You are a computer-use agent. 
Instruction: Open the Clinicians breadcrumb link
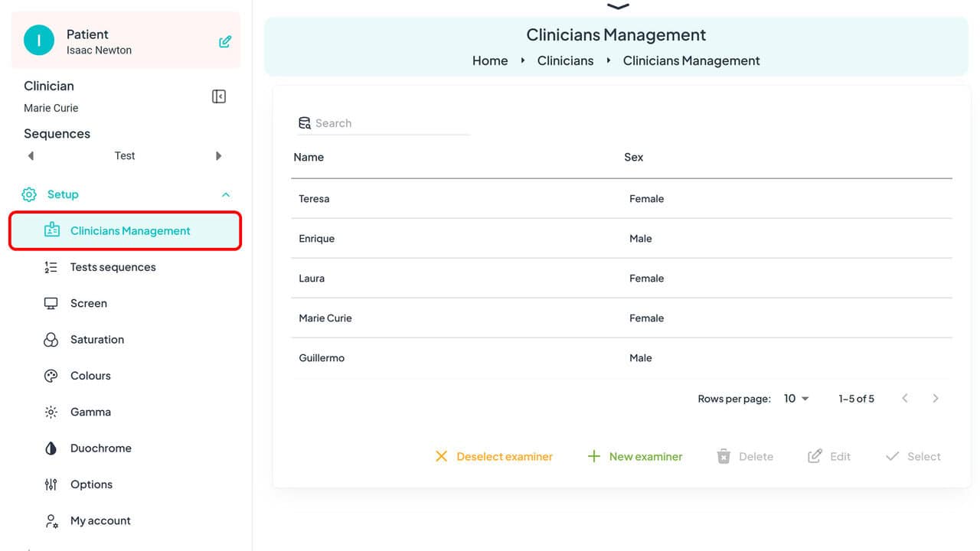565,60
